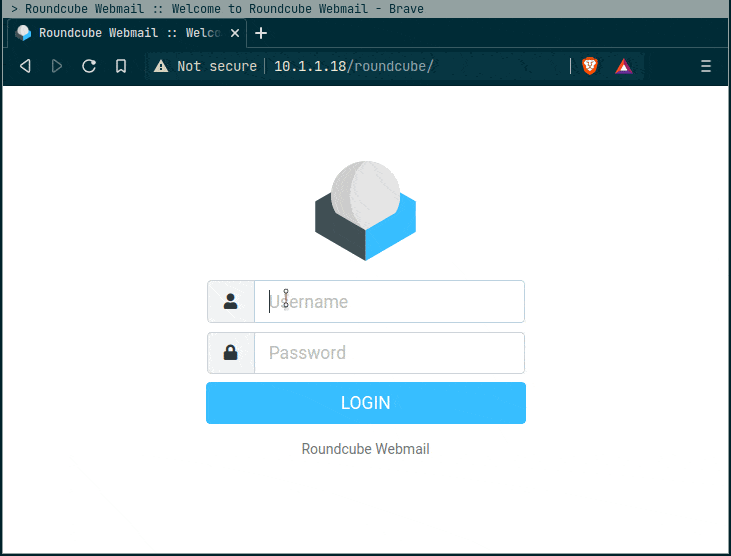Close the Roundcube Webmail tab
The width and height of the screenshot is (731, 556).
(235, 33)
